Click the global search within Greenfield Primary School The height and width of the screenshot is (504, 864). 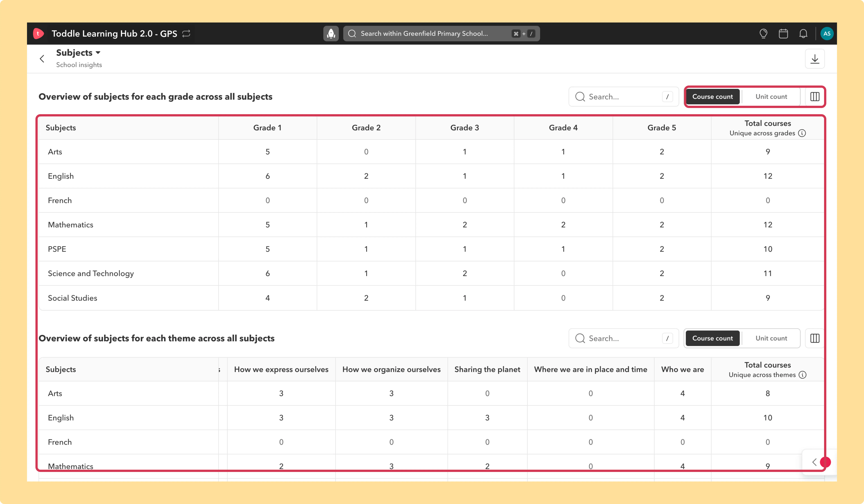click(441, 34)
